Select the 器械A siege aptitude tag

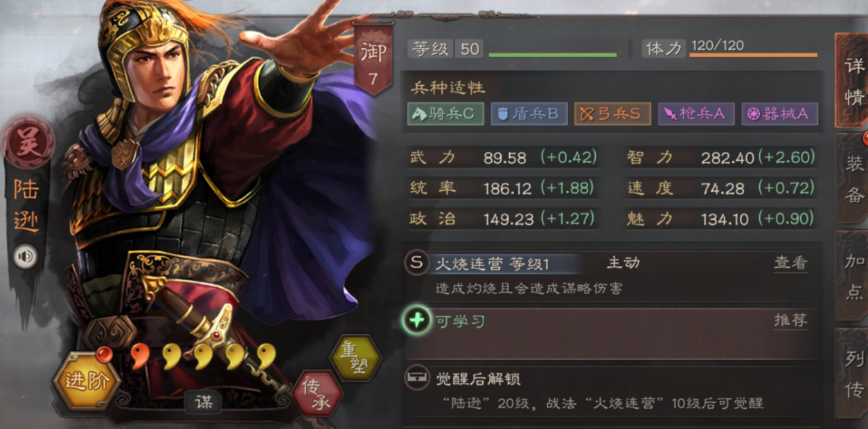779,114
